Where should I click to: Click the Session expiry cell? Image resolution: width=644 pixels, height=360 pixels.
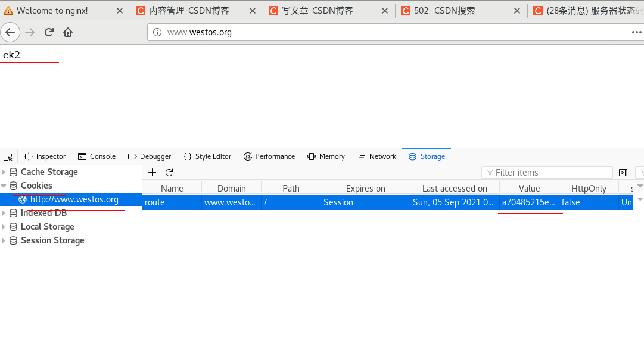click(366, 202)
